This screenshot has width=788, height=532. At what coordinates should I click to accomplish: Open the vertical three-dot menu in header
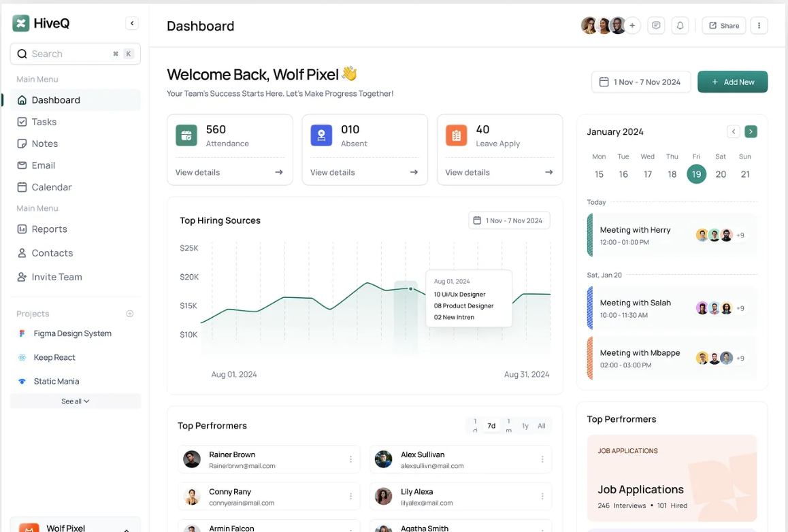[759, 26]
